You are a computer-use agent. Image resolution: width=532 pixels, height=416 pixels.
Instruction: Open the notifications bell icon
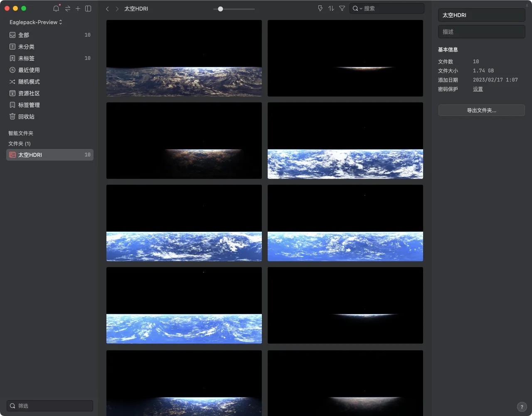tap(56, 8)
